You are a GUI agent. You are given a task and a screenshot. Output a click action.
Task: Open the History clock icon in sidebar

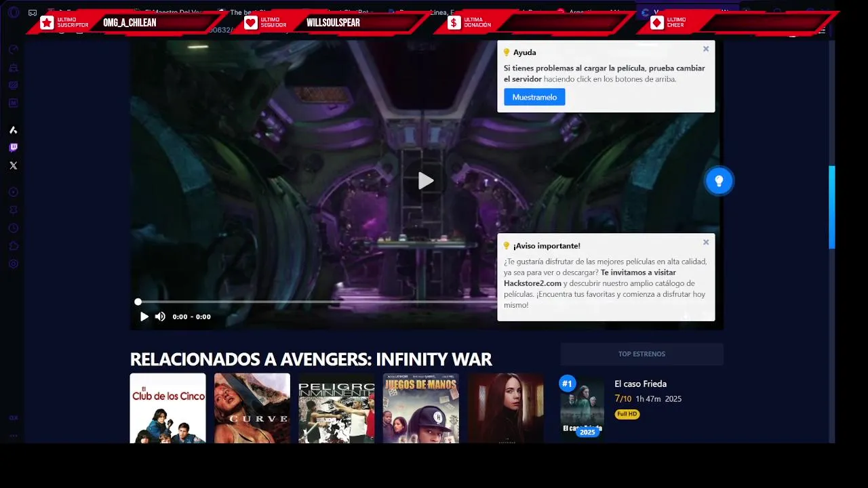tap(13, 228)
